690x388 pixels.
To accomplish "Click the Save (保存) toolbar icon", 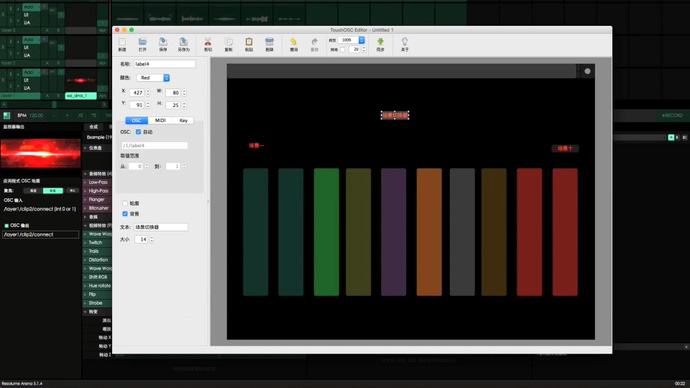I will (163, 42).
